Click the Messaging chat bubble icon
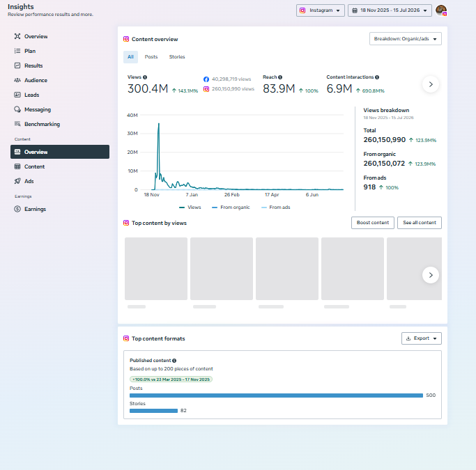The width and height of the screenshot is (476, 470). point(17,109)
